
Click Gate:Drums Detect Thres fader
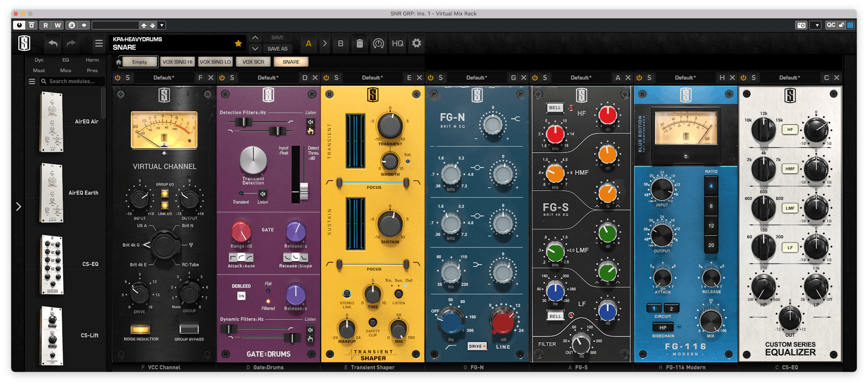(304, 191)
